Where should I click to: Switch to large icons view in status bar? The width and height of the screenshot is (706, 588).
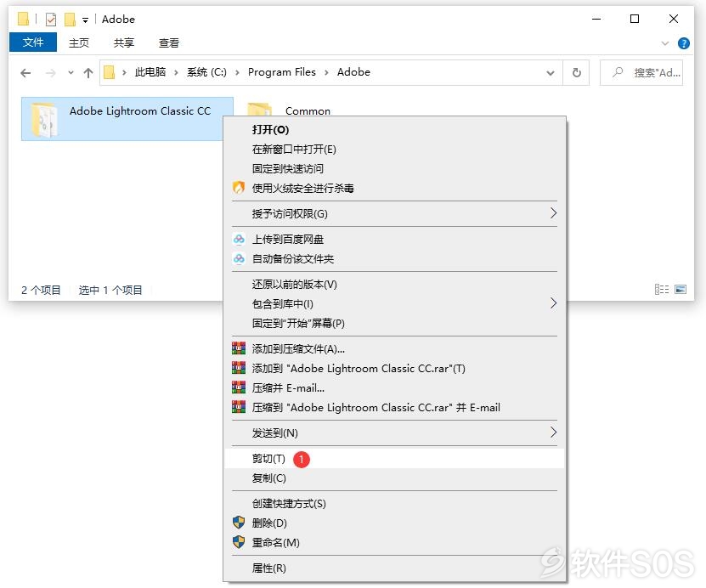coord(681,289)
